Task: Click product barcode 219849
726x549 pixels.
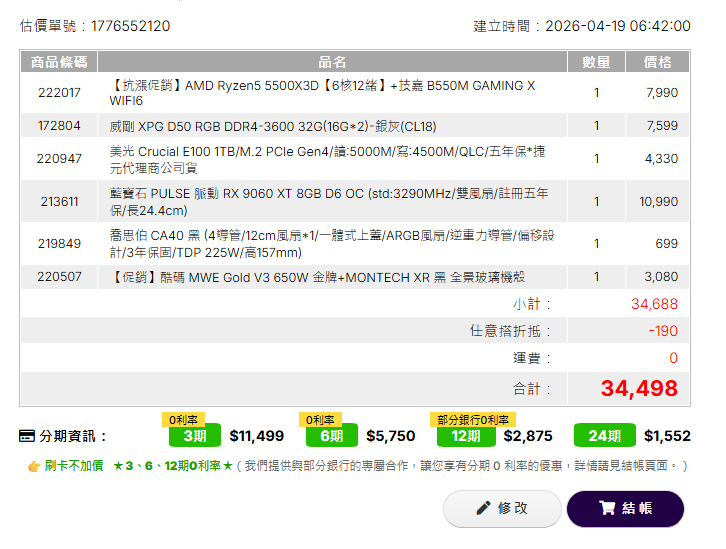Action: [x=59, y=243]
